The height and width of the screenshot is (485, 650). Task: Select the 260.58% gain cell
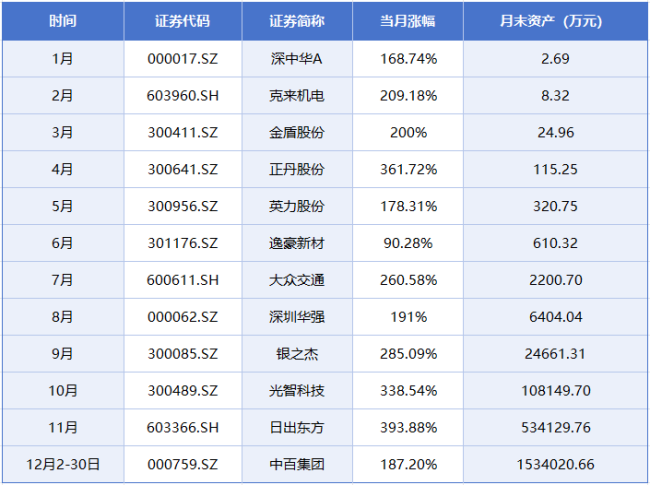(x=408, y=280)
